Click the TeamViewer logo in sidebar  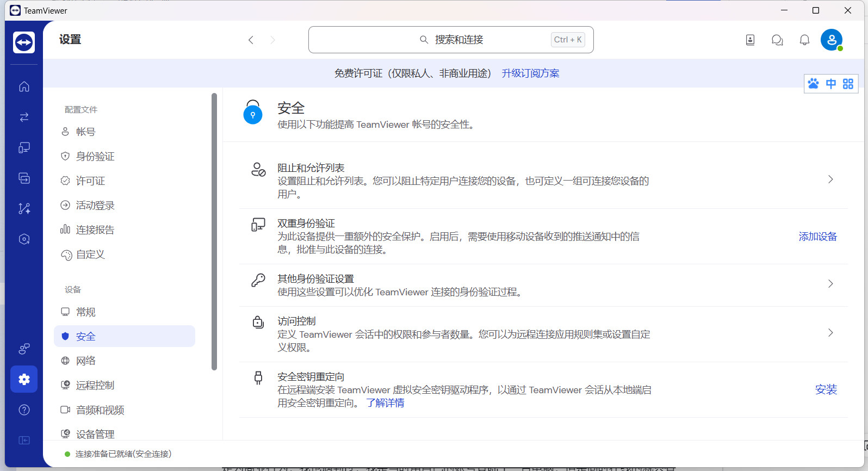24,42
